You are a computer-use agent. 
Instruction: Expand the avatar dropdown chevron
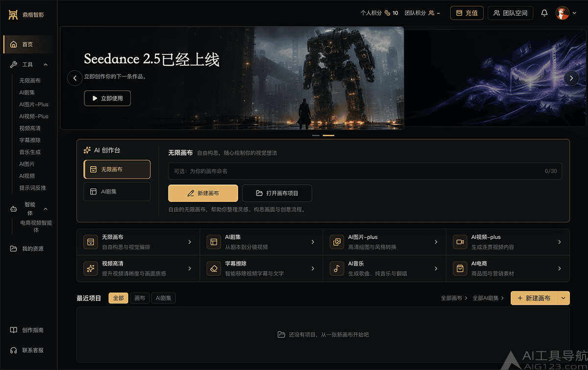pos(574,13)
